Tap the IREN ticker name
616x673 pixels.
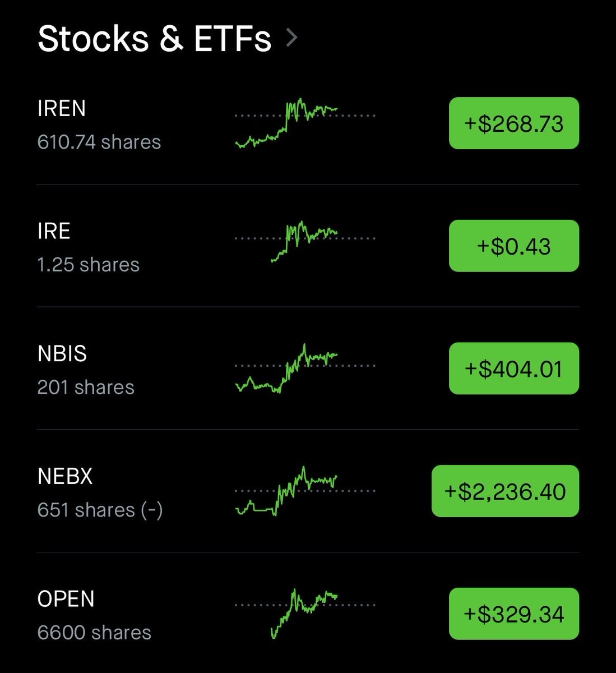[x=62, y=108]
